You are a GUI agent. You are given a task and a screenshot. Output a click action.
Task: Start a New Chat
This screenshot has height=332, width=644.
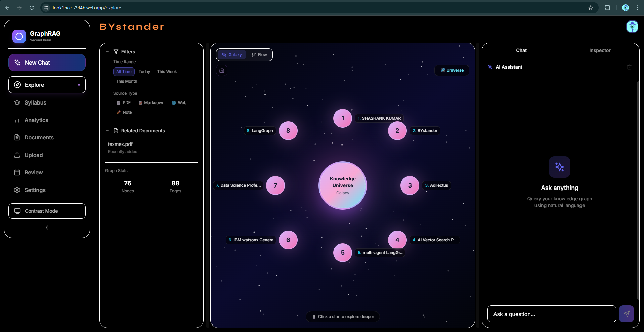[47, 63]
